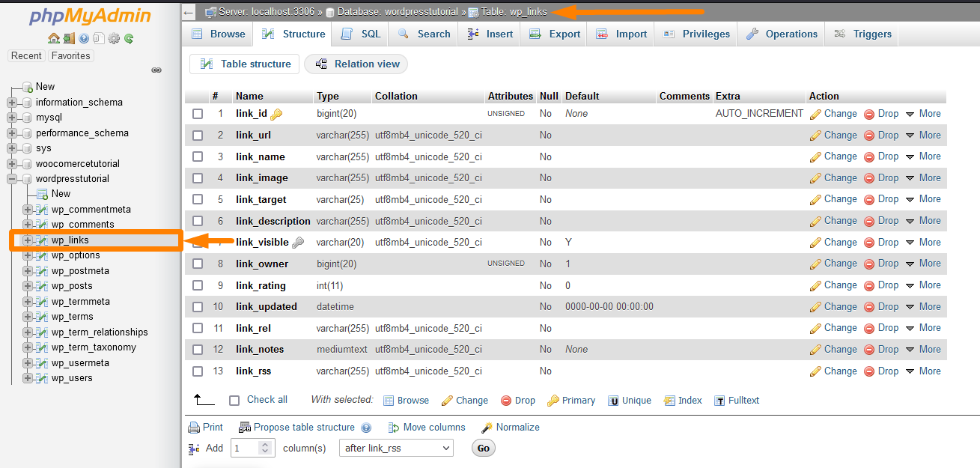
Task: Click the New database icon atop tree
Action: tap(28, 87)
